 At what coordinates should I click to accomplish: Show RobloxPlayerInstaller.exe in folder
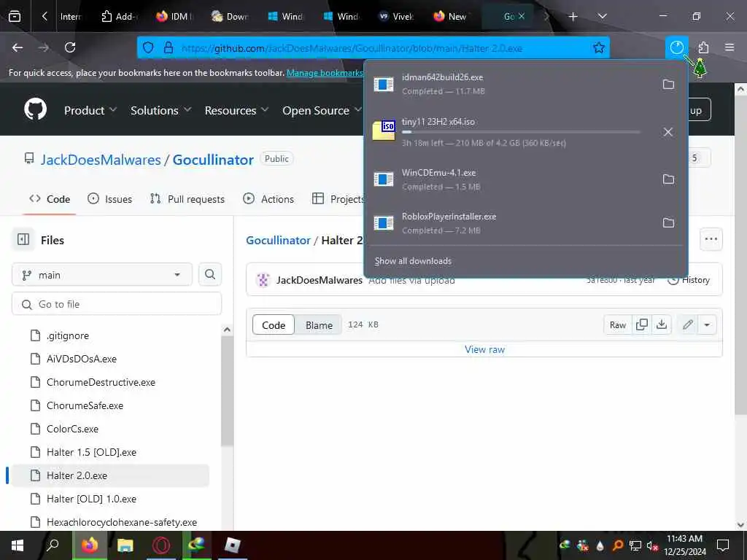coord(668,222)
